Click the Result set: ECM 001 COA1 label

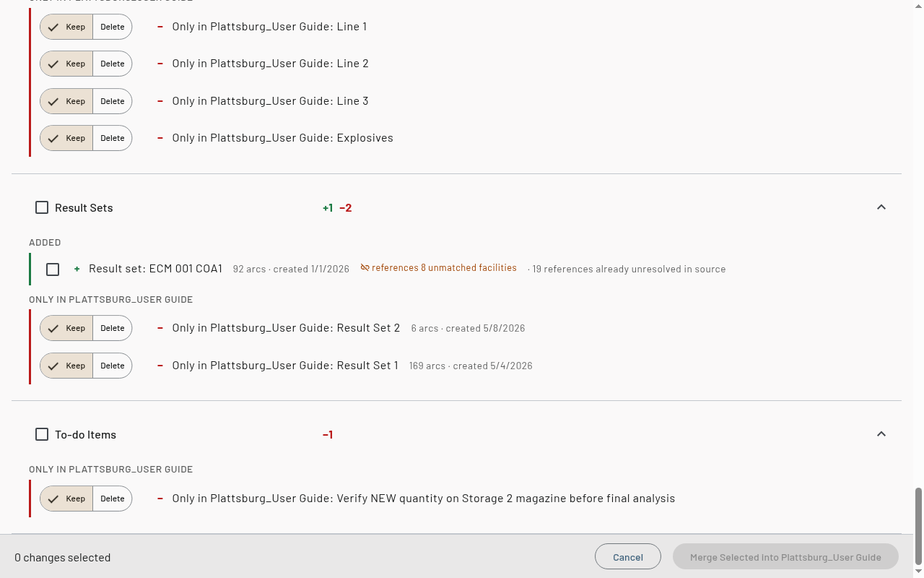point(155,269)
